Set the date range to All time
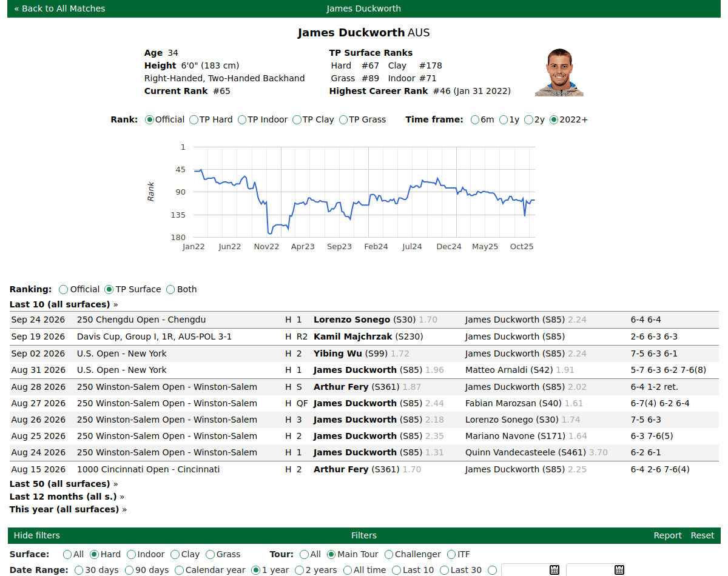The height and width of the screenshot is (576, 728). tap(348, 570)
